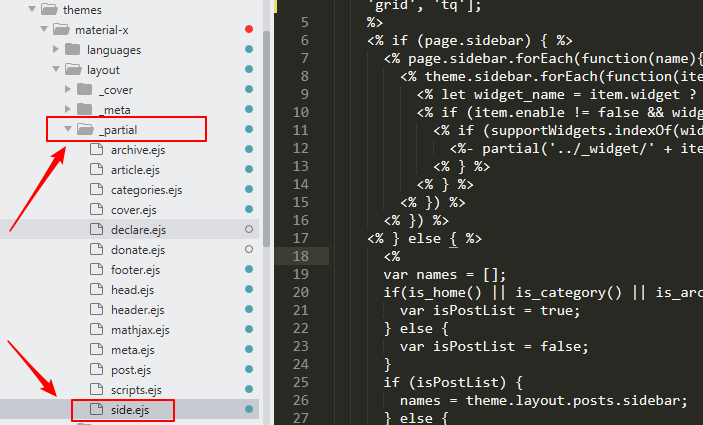Viewport: 703px width, 425px height.
Task: Collapse the _partial folder arrow
Action: [68, 129]
